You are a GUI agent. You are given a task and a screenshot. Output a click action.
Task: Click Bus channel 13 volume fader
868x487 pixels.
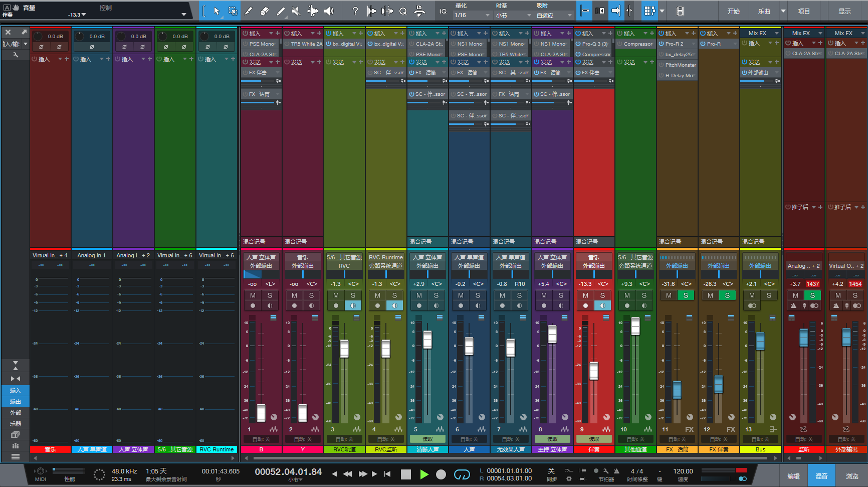(x=760, y=341)
